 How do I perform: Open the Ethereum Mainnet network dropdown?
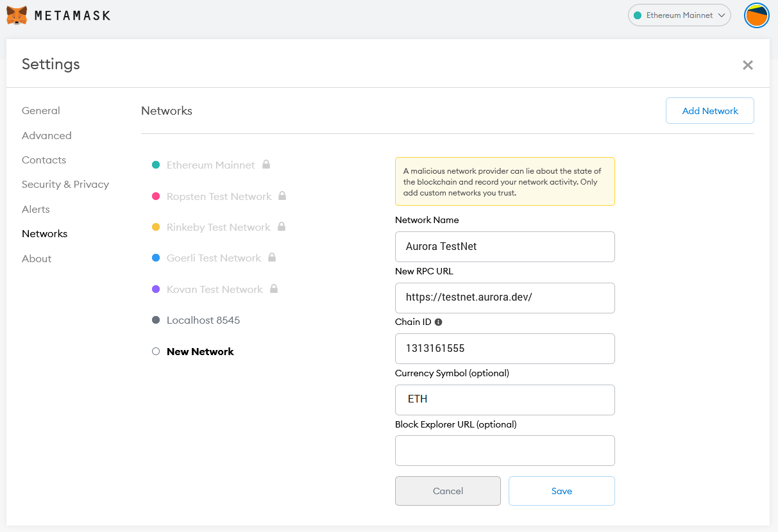(x=679, y=15)
